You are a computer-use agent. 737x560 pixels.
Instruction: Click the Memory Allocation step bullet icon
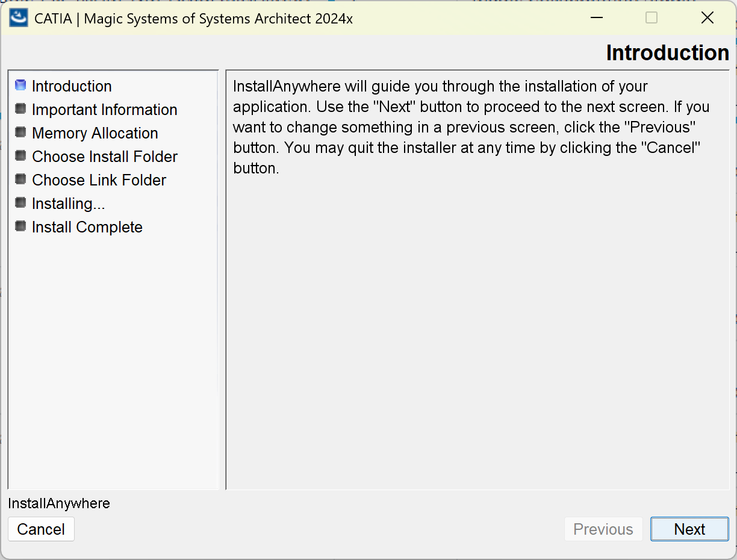click(x=20, y=132)
